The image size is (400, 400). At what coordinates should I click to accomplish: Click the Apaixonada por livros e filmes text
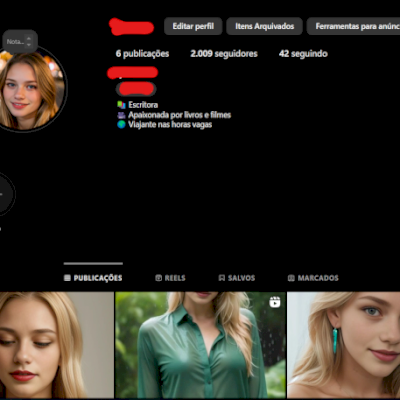179,115
